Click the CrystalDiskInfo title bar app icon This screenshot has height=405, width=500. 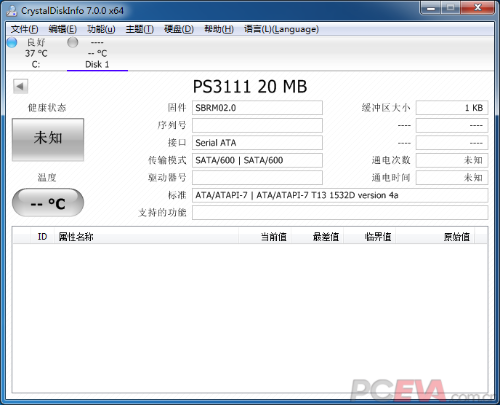click(x=12, y=11)
